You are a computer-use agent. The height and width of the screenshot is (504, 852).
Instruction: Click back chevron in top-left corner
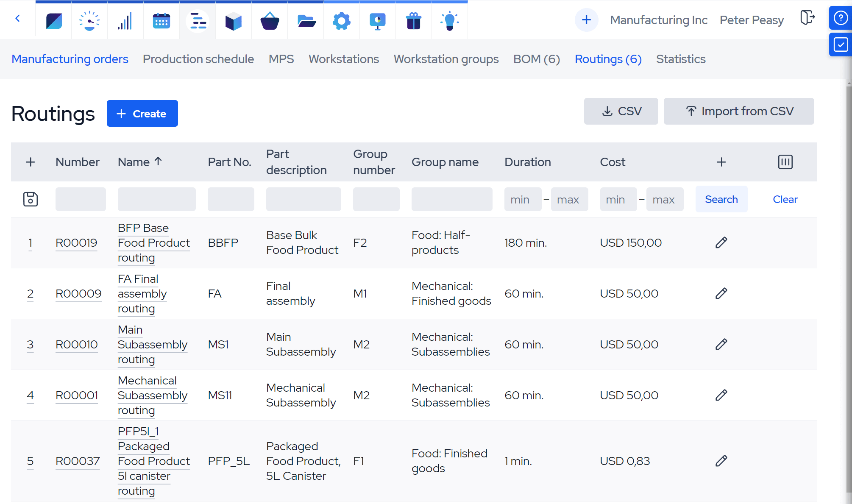point(17,18)
